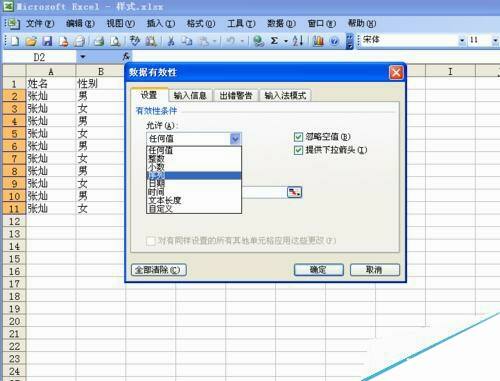Choose 任何值 in the dropdown list
This screenshot has height=381, width=500.
(194, 150)
